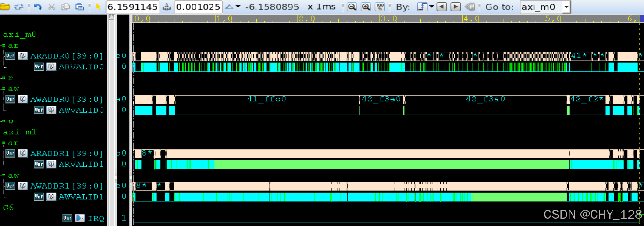Select signal AWVALID0

coord(81,110)
